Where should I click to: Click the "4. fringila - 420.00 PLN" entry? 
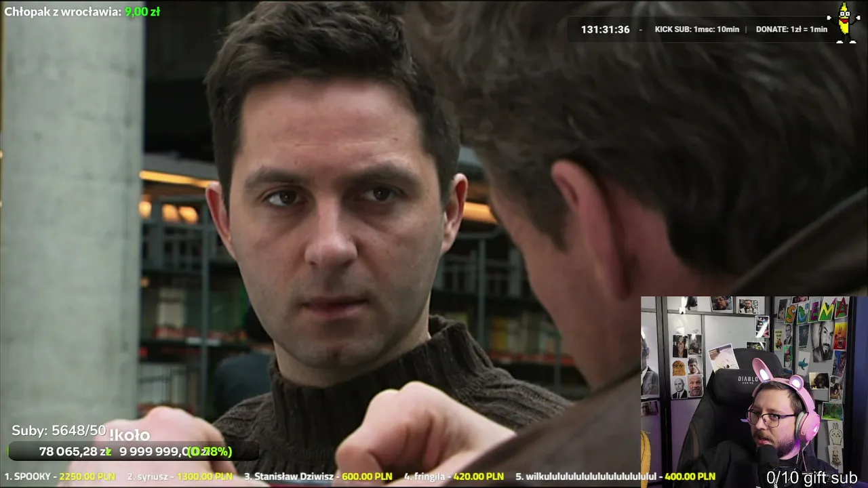tap(454, 476)
